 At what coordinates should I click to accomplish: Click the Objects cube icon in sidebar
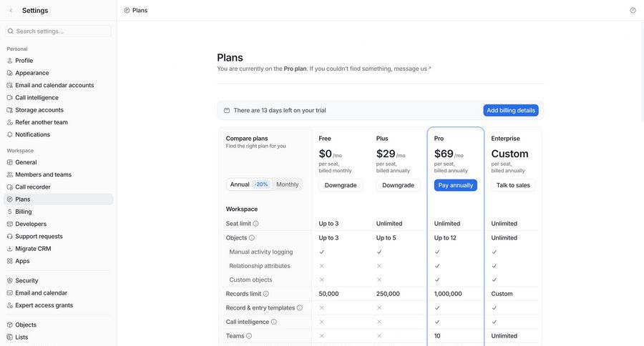click(x=10, y=325)
